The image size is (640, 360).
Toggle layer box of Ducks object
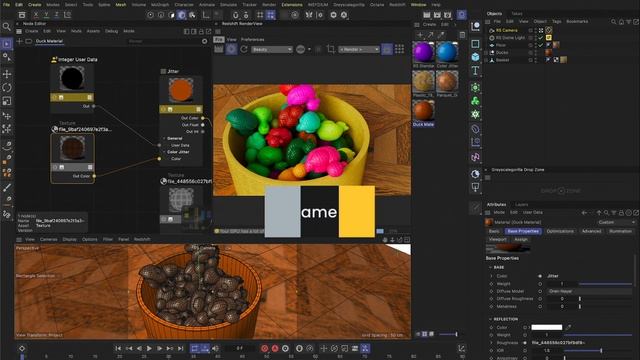[531, 52]
